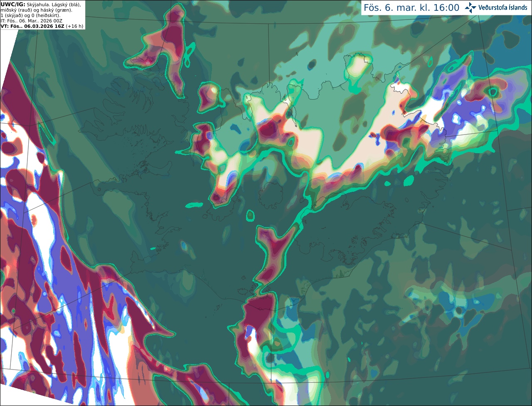532x406 pixels.
Task: Click the 'Fös. 6. mar. kl. 16:00' timestamp
Action: pos(411,7)
